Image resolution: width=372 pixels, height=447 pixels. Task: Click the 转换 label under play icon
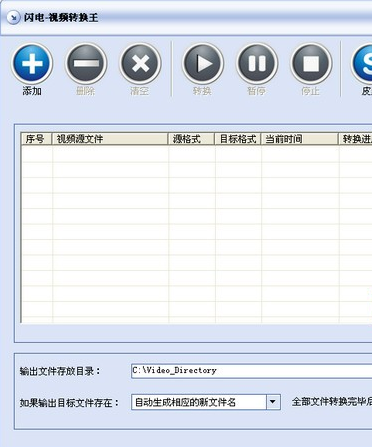click(x=202, y=91)
